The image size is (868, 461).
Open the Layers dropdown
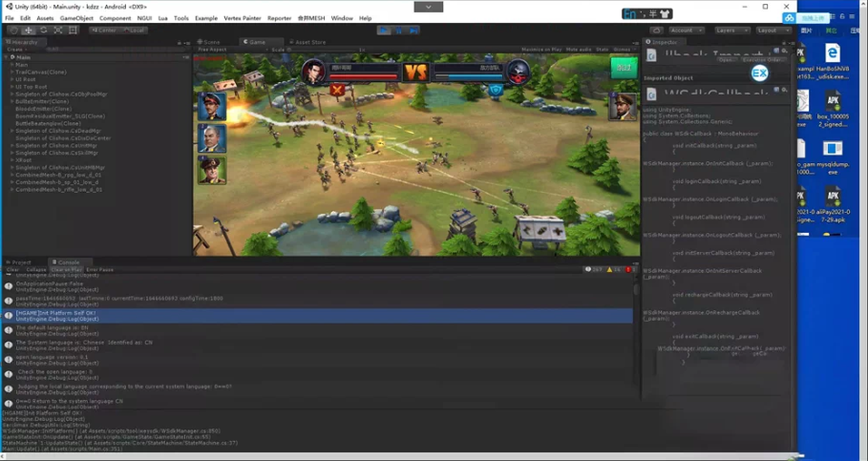tap(731, 31)
